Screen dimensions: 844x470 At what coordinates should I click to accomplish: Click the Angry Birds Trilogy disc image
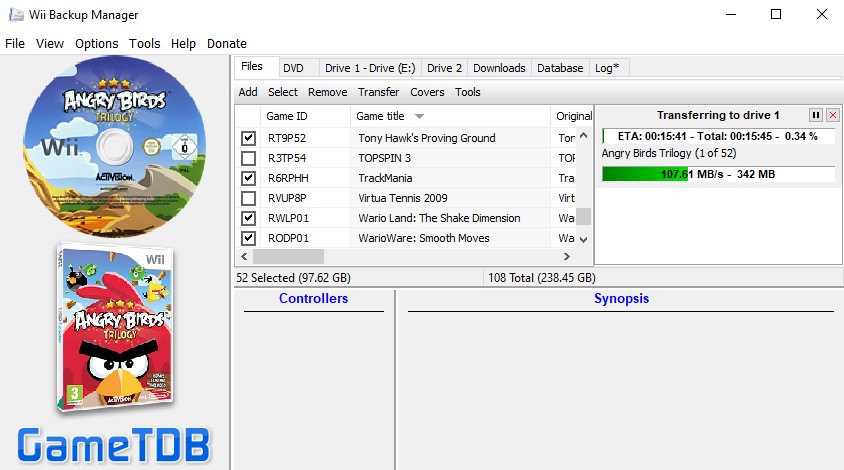pyautogui.click(x=114, y=146)
